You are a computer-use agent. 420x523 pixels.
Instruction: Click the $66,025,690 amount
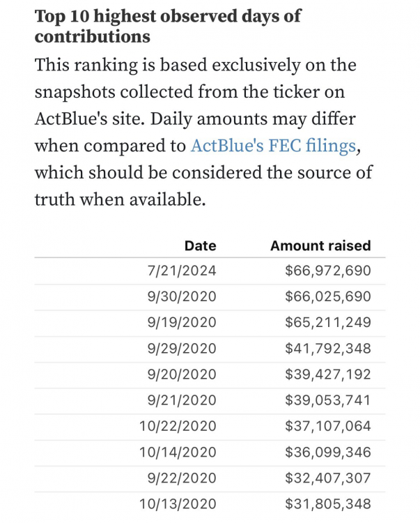[x=328, y=296]
